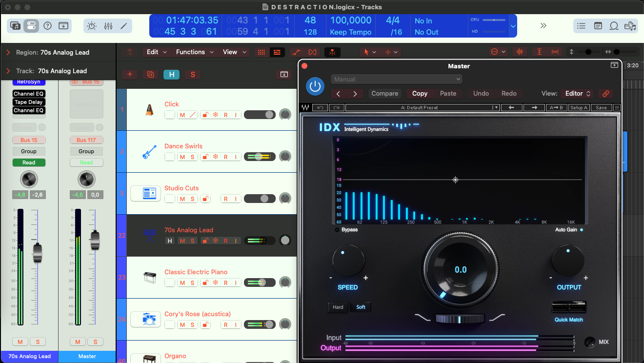Click the plugin power bypass button
The height and width of the screenshot is (363, 644).
click(315, 86)
